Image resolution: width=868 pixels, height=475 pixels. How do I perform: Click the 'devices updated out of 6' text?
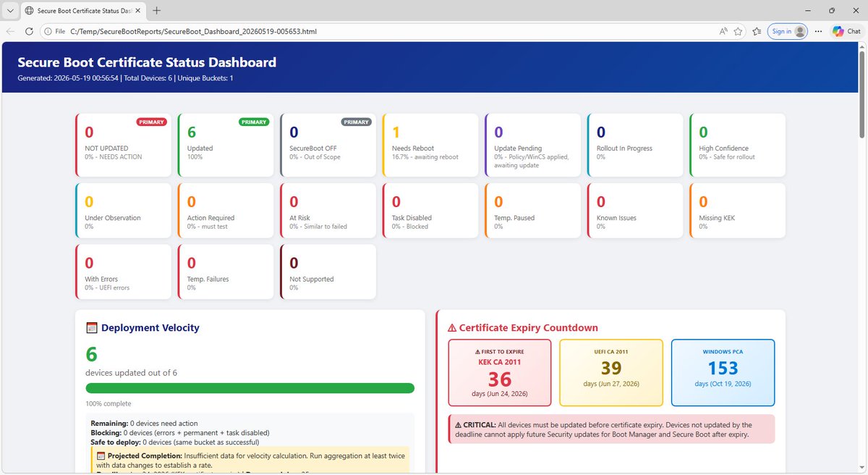click(131, 373)
